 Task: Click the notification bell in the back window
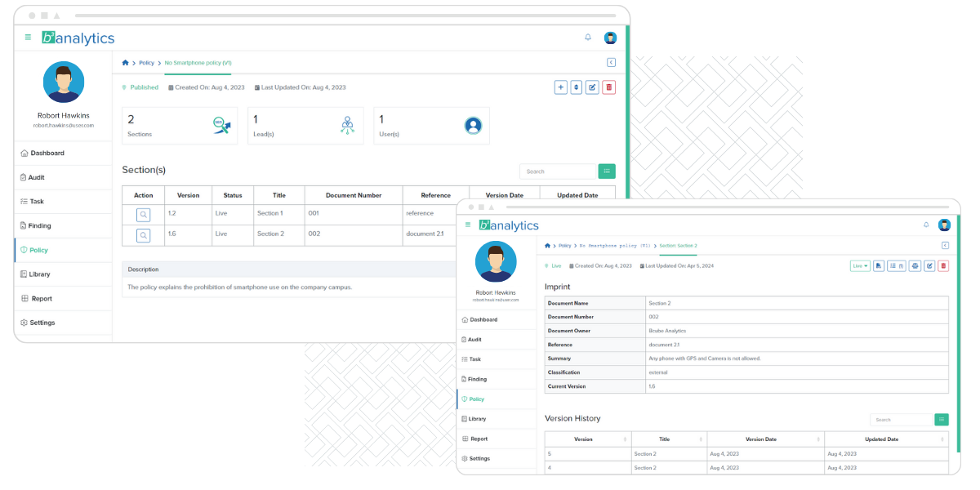588,38
